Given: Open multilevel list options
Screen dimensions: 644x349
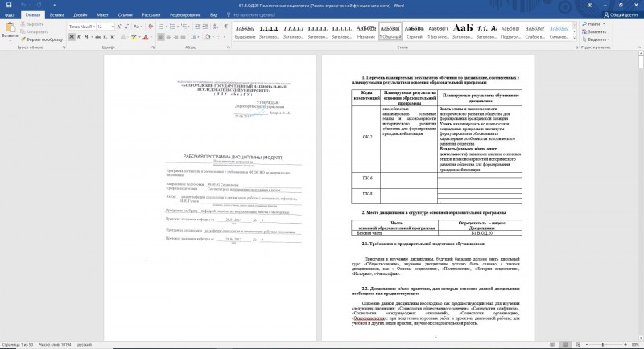Looking at the screenshot, I should coord(185,27).
